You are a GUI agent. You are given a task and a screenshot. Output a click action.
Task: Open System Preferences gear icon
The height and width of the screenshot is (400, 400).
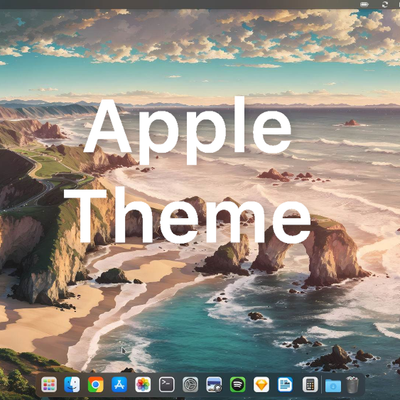coord(190,385)
